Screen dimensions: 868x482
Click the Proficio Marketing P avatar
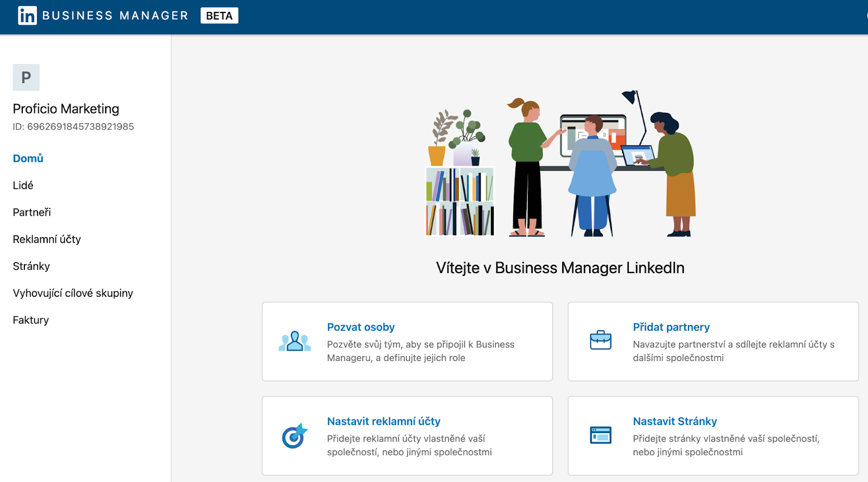[26, 78]
